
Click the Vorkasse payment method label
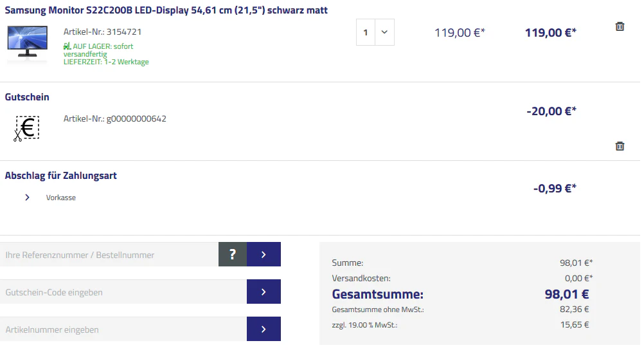(61, 198)
